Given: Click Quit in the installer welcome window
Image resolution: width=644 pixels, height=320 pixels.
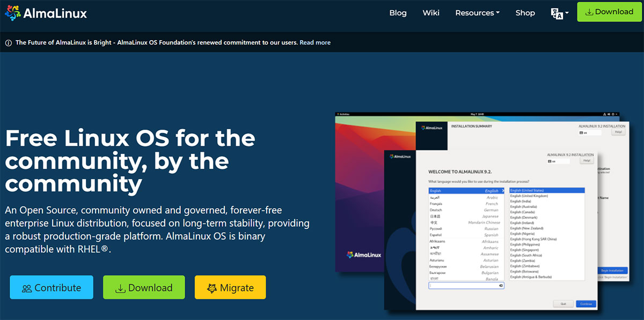Looking at the screenshot, I should pos(563,304).
